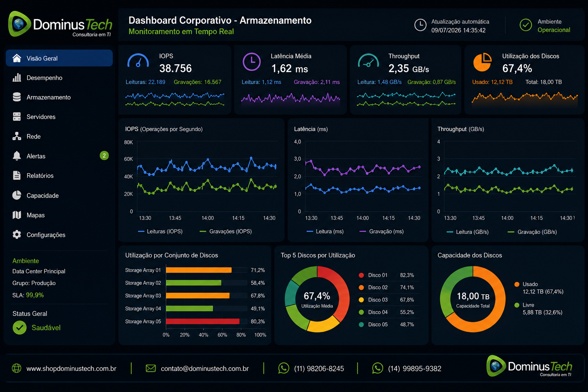Click the green alerts badge showing 2

104,155
